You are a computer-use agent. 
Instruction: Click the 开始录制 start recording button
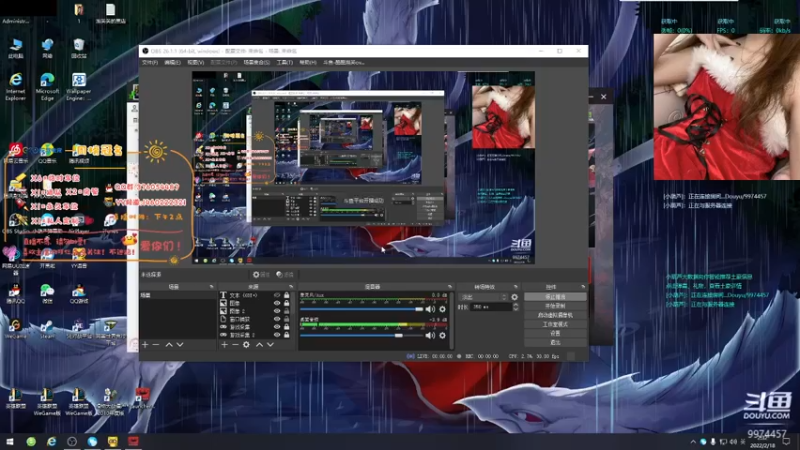click(x=555, y=306)
